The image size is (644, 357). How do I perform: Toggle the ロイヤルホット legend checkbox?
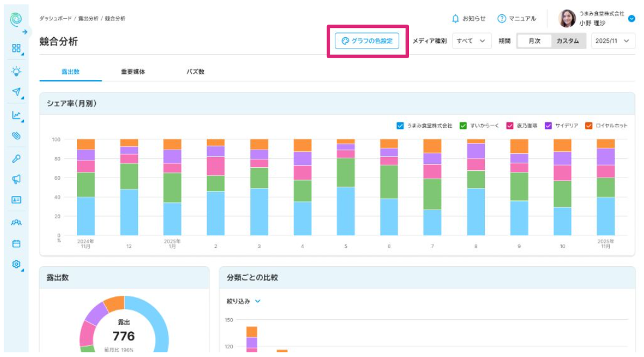(x=589, y=126)
